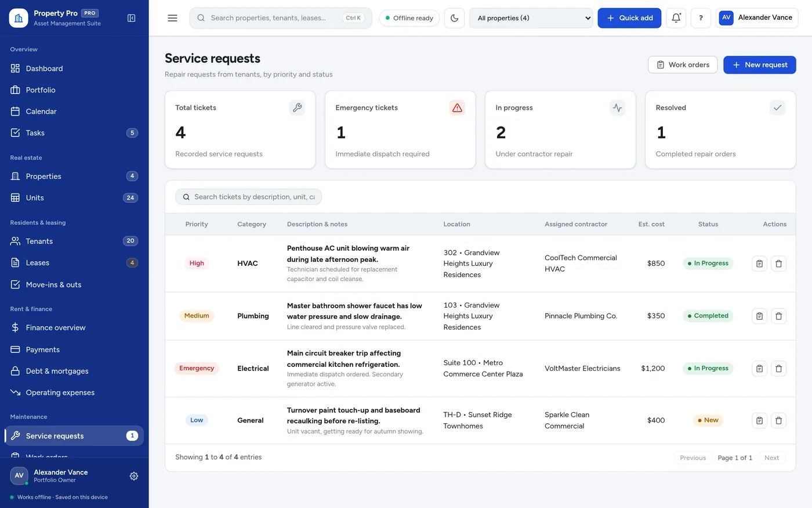
Task: Open work order icon for General row
Action: pyautogui.click(x=759, y=420)
